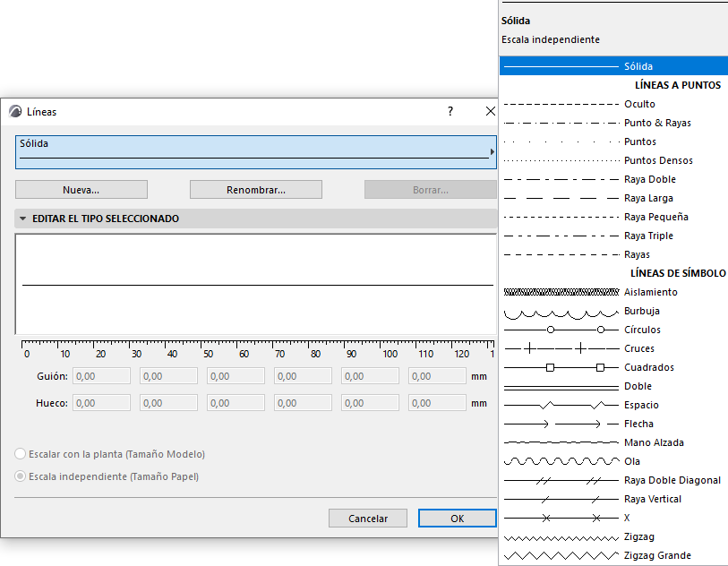
Task: Choose Oculto from the dotted lines list
Action: point(639,104)
